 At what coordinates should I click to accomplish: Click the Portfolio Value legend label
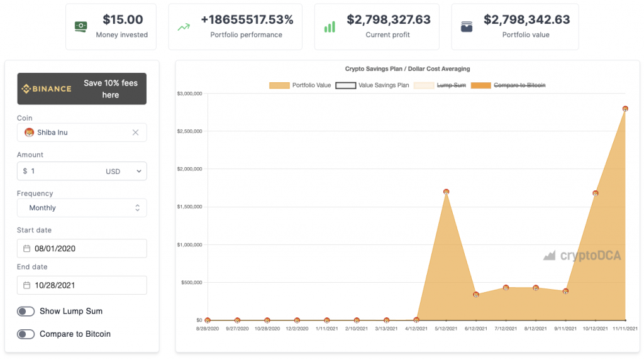(x=311, y=85)
